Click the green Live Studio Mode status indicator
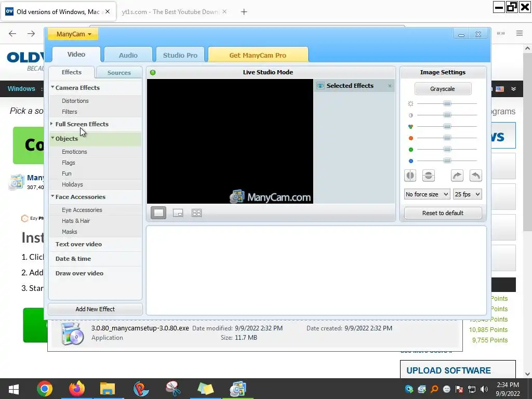Viewport: 532px width, 399px height. coord(153,72)
